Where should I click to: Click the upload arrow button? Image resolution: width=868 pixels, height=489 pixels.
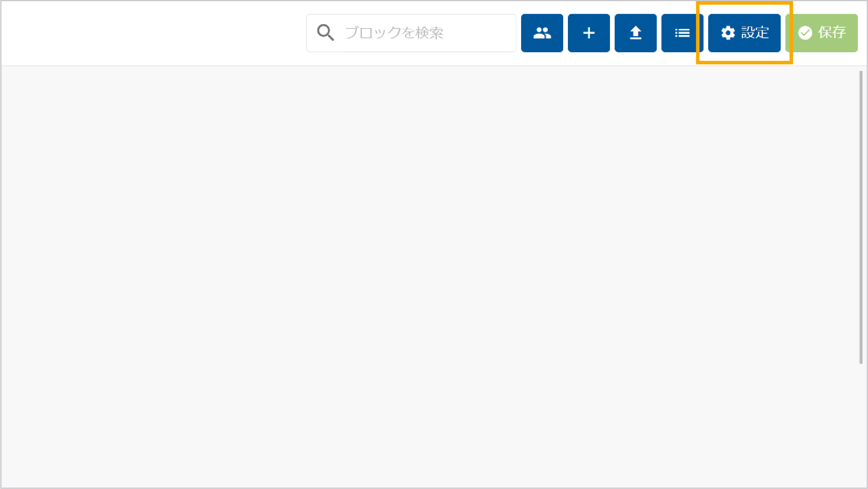(635, 33)
